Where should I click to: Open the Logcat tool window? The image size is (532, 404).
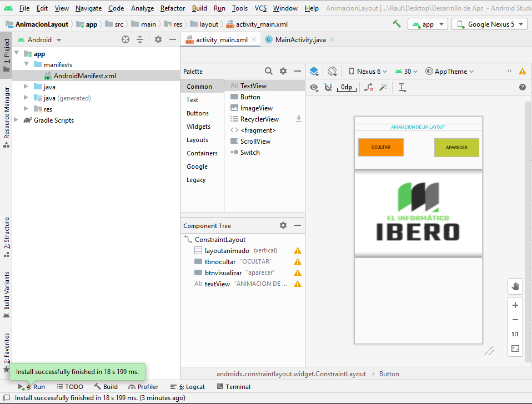pos(188,387)
